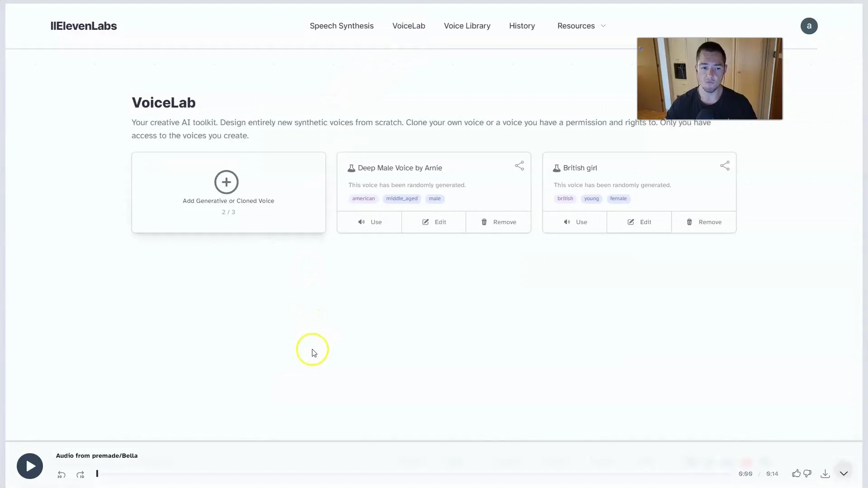Click the share icon on British girl voice

click(x=725, y=166)
